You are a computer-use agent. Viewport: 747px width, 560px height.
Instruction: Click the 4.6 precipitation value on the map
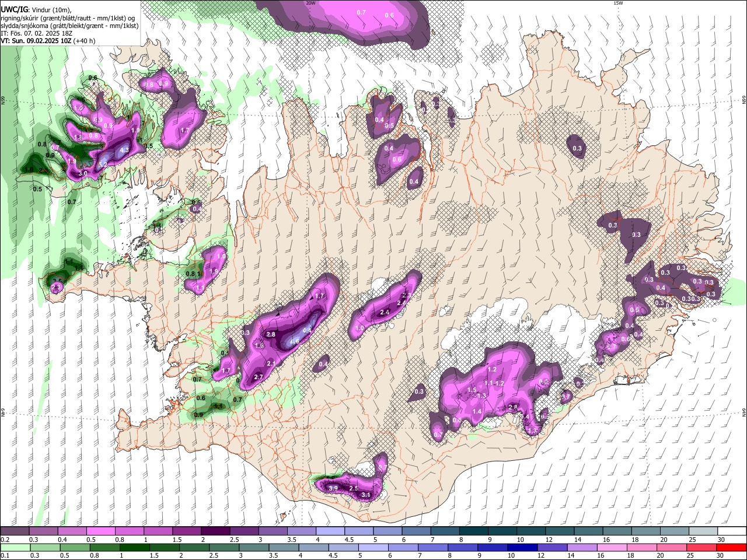294,342
